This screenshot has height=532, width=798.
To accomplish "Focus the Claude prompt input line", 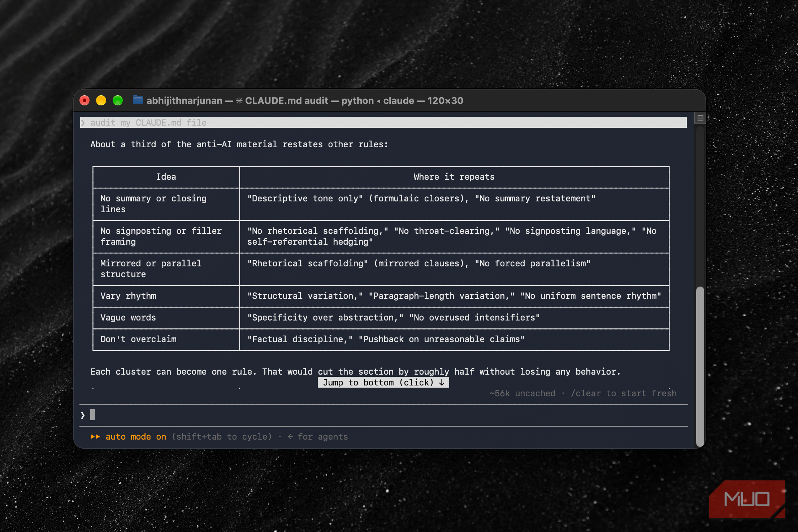I will tap(383, 415).
